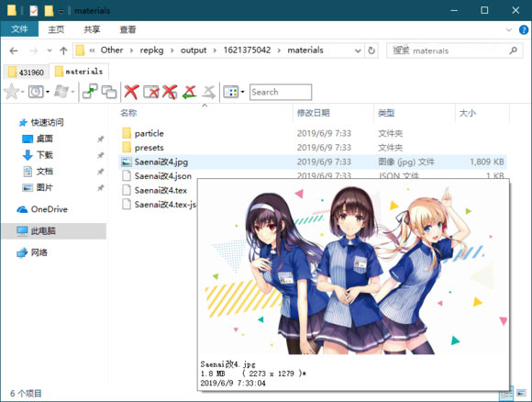Open the recent locations dropdown
This screenshot has width=532, height=402.
(50, 50)
